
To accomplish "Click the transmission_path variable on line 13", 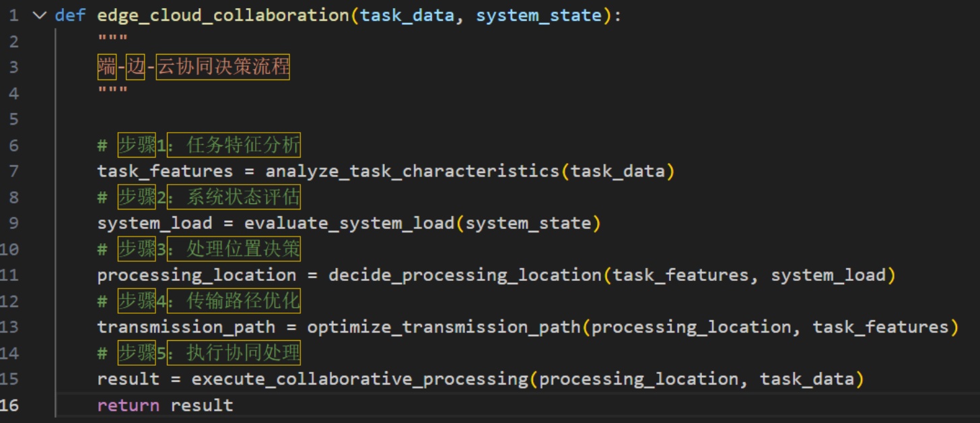I will coord(186,327).
